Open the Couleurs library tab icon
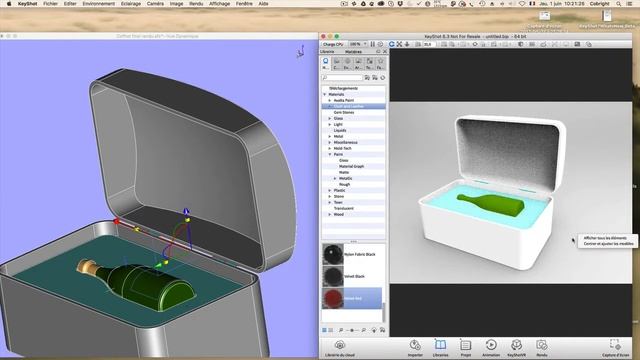This screenshot has height=360, width=640. 337,63
